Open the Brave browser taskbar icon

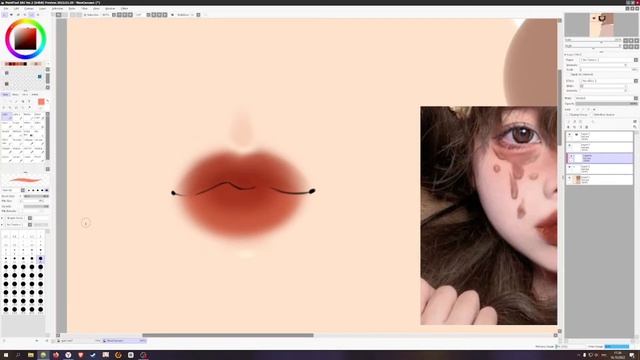point(80,355)
